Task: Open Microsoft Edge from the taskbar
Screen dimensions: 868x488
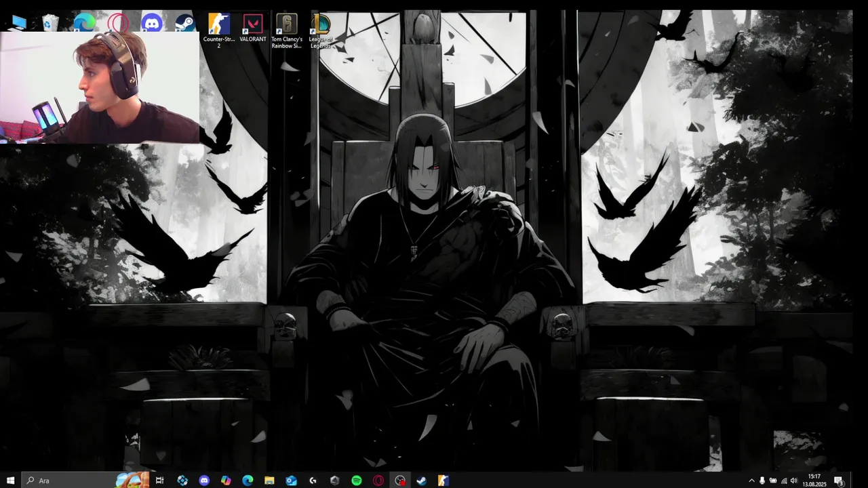Action: coord(248,481)
